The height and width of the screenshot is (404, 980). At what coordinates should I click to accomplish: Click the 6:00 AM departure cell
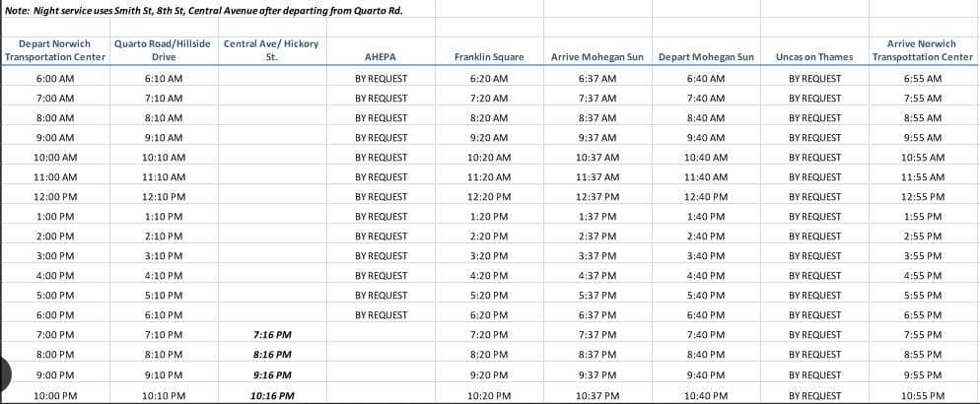tap(55, 79)
